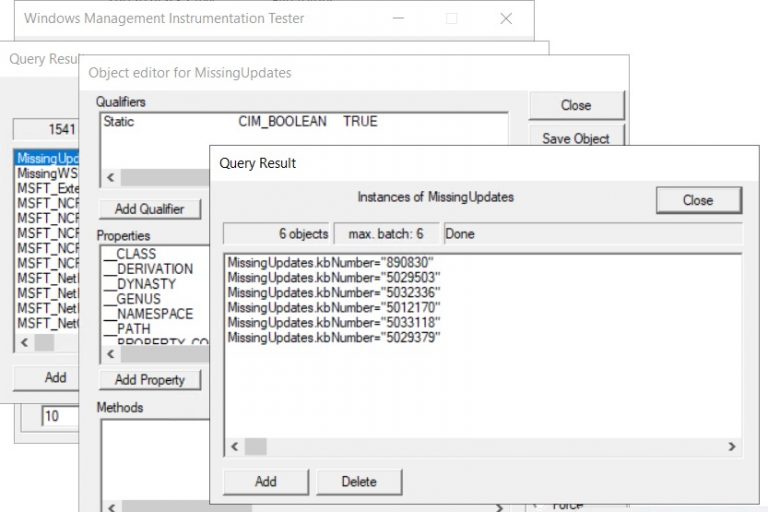Click Delete button in Query Result dialog
768x512 pixels.
tap(359, 481)
